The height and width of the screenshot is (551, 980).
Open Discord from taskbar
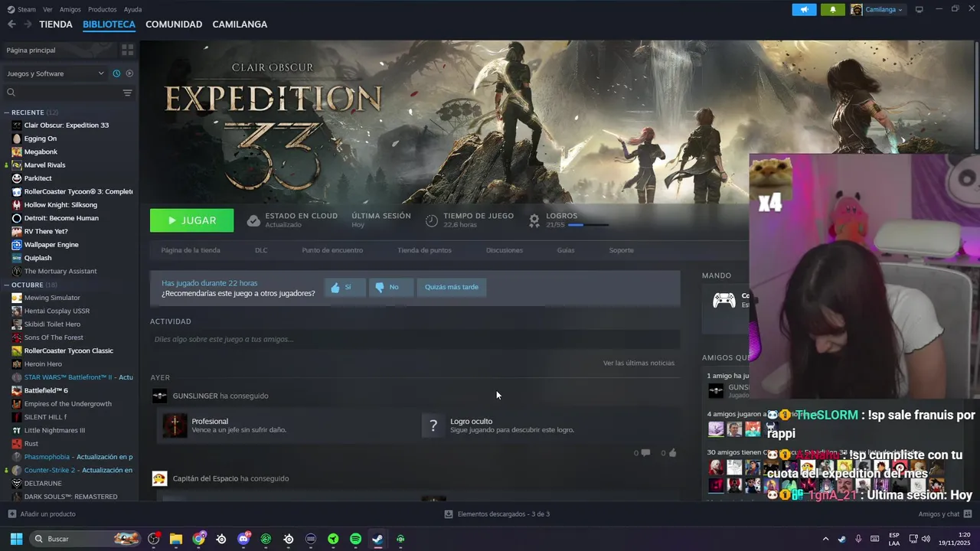243,539
